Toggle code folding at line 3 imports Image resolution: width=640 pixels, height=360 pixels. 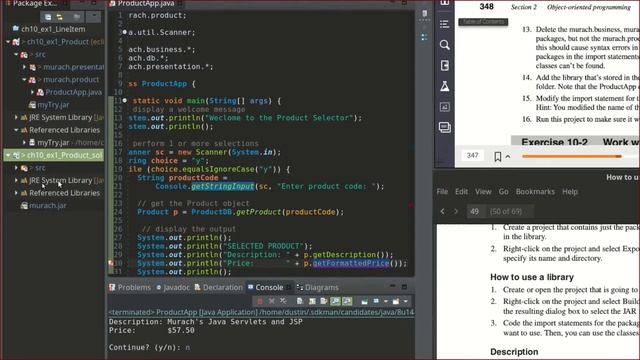point(124,32)
